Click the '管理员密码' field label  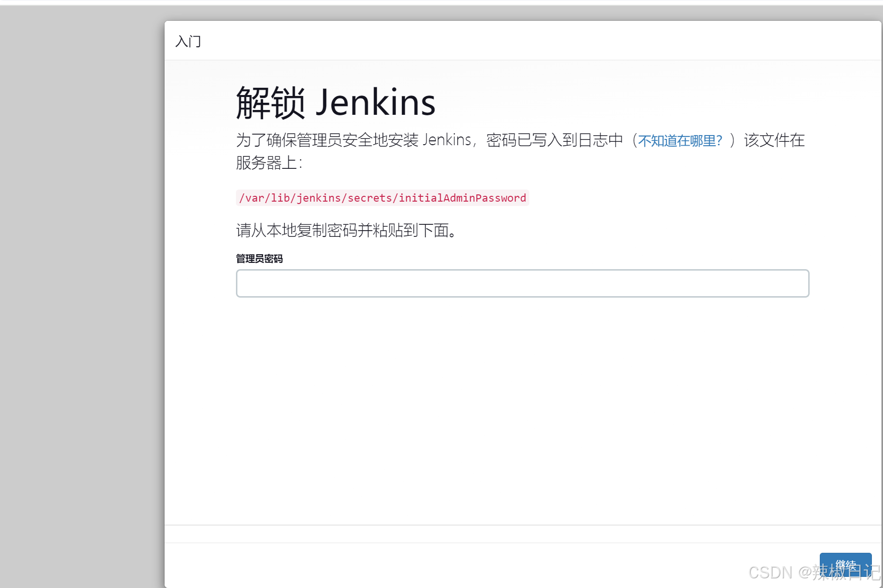click(259, 259)
